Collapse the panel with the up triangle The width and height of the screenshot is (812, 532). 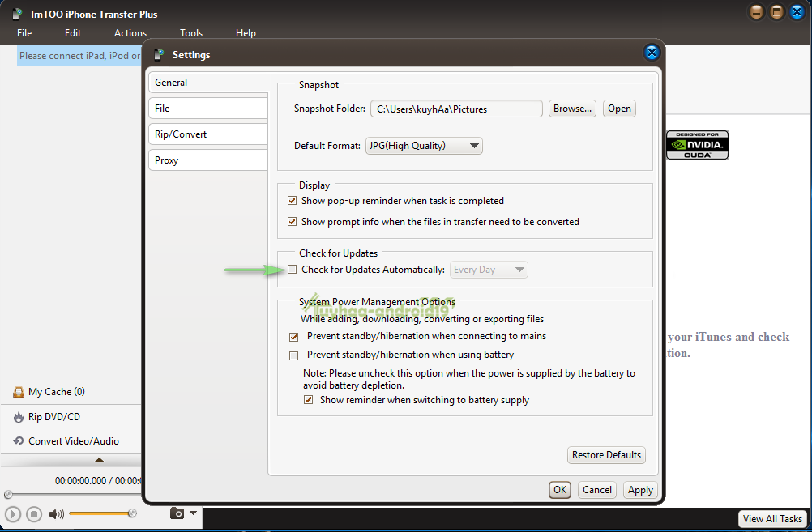coord(100,460)
